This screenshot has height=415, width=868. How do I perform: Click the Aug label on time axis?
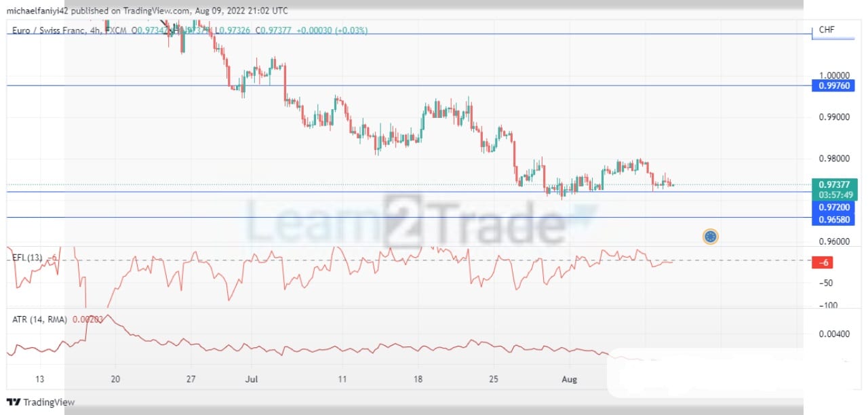570,380
